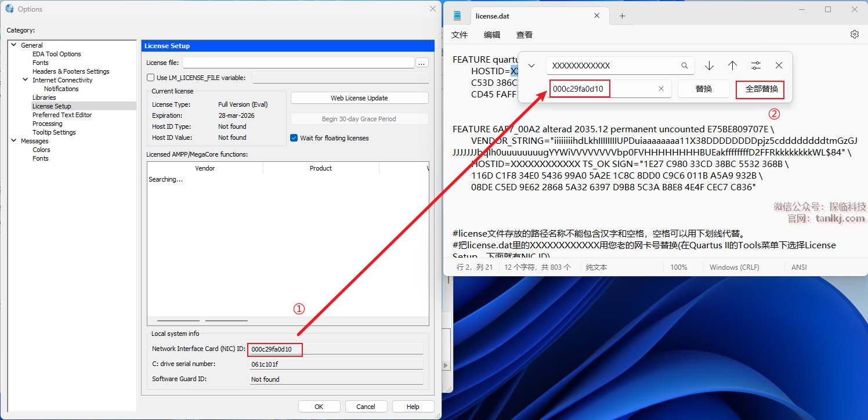Image resolution: width=868 pixels, height=420 pixels.
Task: Click the find next down arrow
Action: (709, 66)
